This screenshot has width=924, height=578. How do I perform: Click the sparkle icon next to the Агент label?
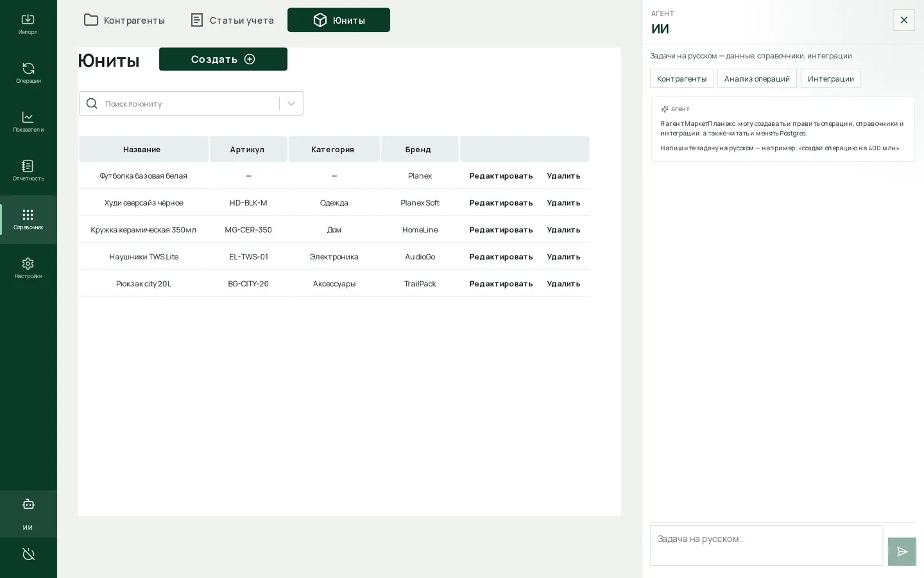(x=665, y=109)
